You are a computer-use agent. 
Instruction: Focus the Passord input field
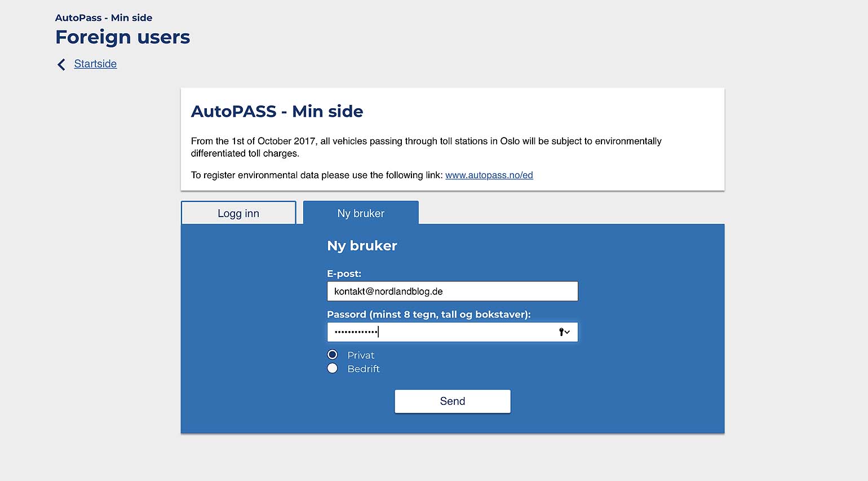point(453,332)
